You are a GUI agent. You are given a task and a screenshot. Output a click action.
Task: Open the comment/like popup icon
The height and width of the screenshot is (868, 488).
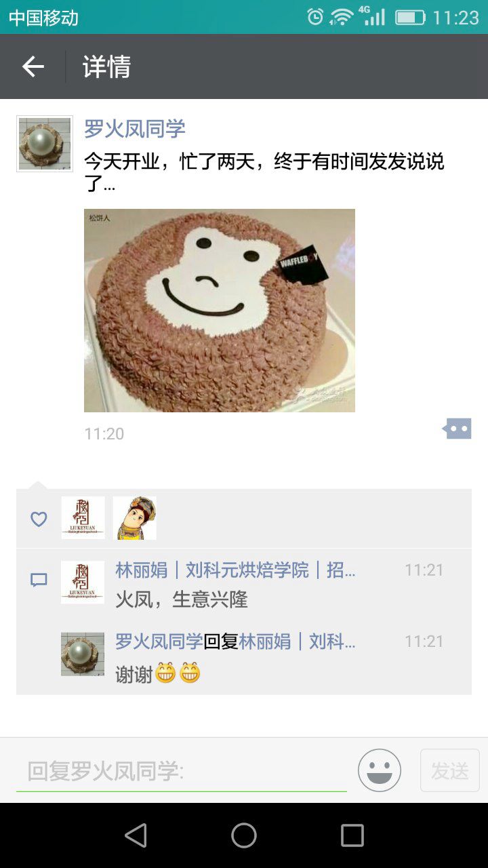click(457, 429)
